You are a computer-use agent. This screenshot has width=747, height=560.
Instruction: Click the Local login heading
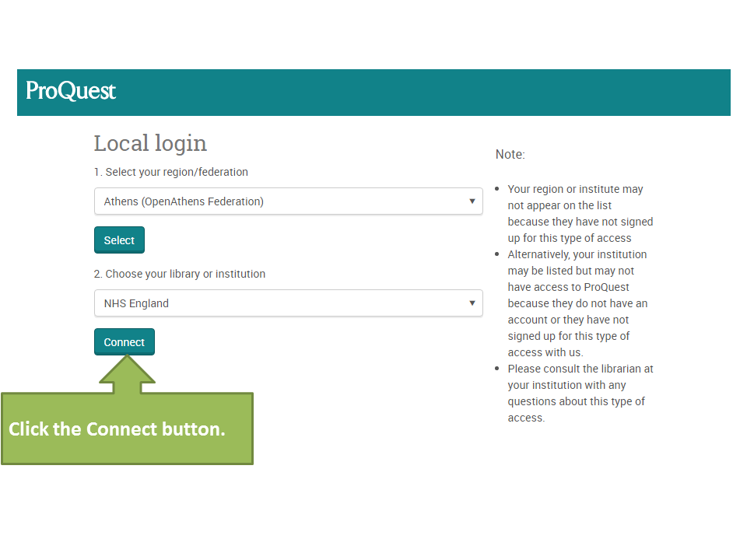pos(149,143)
